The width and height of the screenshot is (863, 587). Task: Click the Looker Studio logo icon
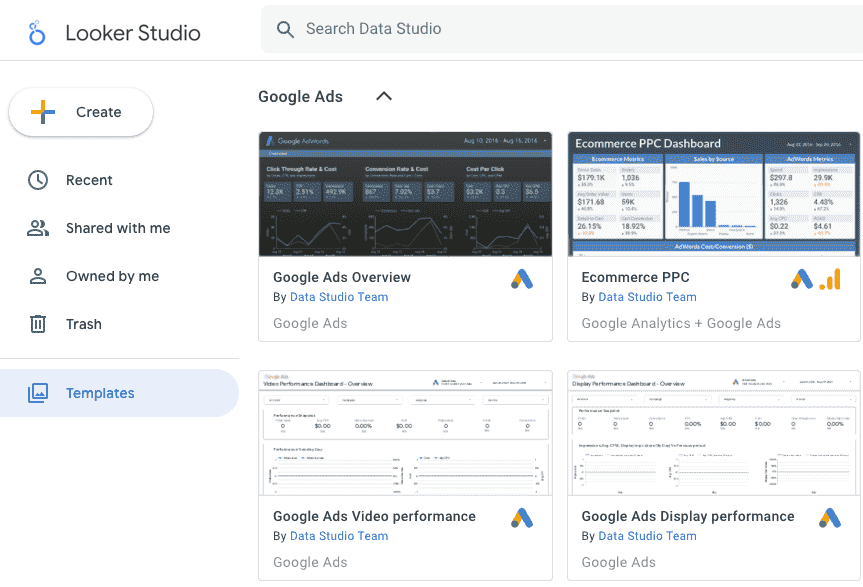[37, 32]
